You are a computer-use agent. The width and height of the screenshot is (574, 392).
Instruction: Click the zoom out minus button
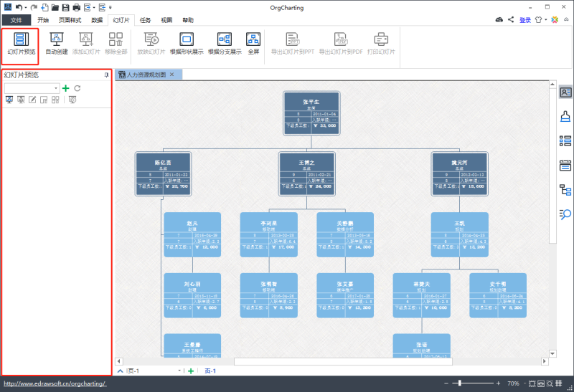coord(446,383)
